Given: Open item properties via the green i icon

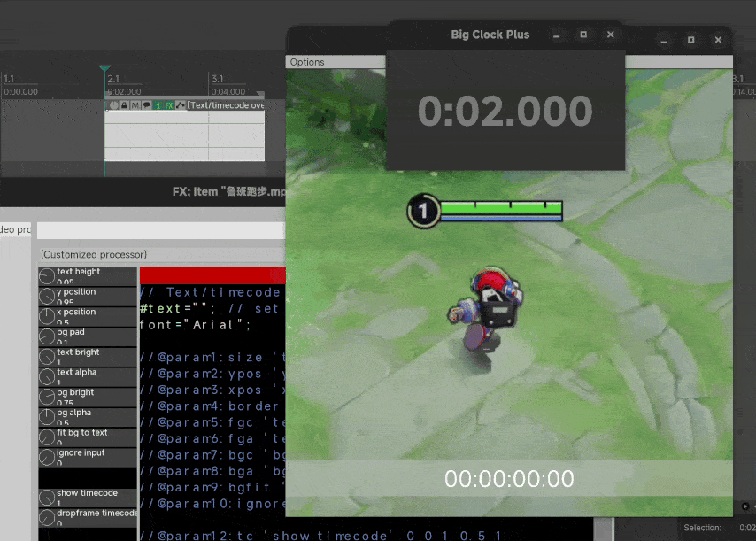Looking at the screenshot, I should click(158, 105).
